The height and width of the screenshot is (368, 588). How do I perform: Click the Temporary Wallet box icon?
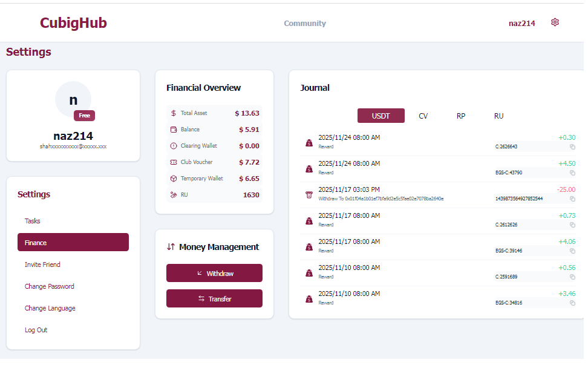[174, 179]
